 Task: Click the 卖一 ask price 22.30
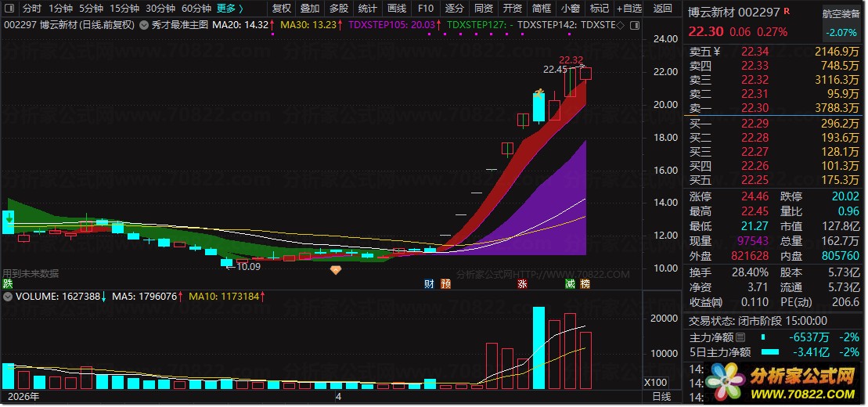[x=755, y=108]
